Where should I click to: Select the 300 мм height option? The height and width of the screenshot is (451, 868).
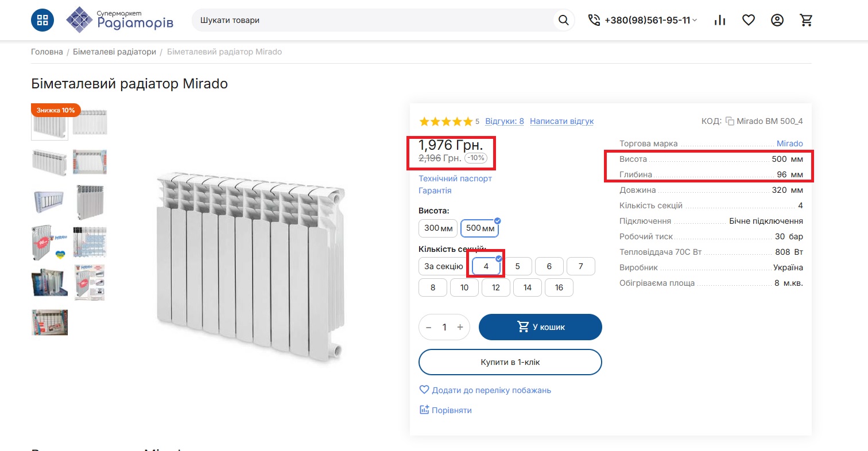click(x=438, y=228)
